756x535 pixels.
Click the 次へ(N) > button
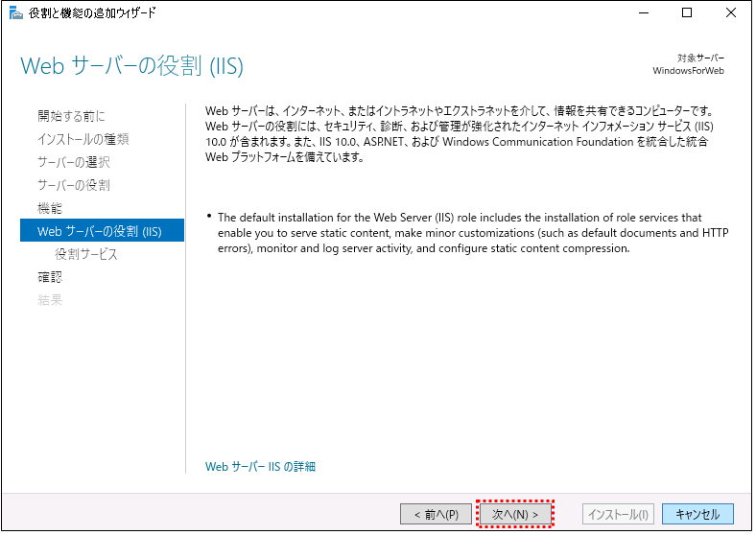click(x=515, y=515)
